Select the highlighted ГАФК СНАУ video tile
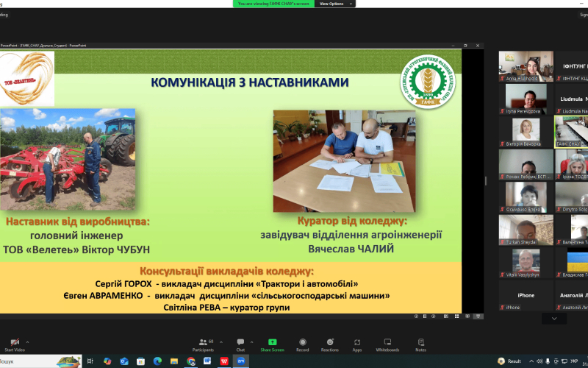 point(572,132)
